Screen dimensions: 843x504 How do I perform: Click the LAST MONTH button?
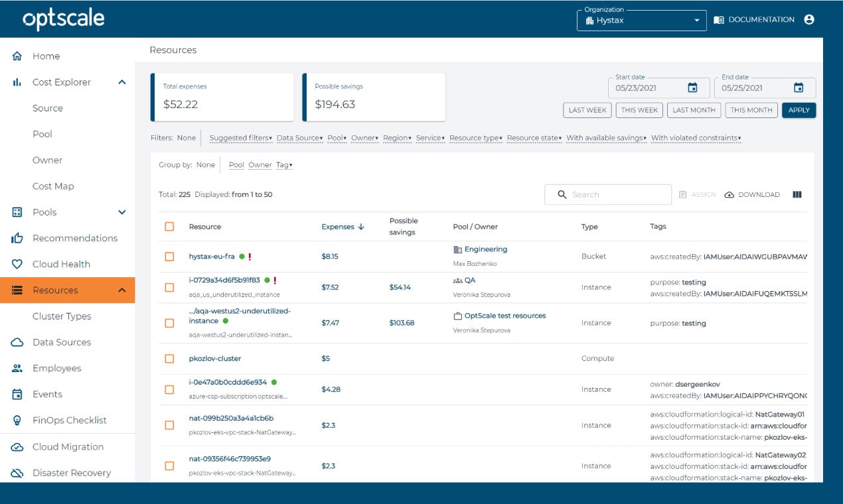click(694, 110)
